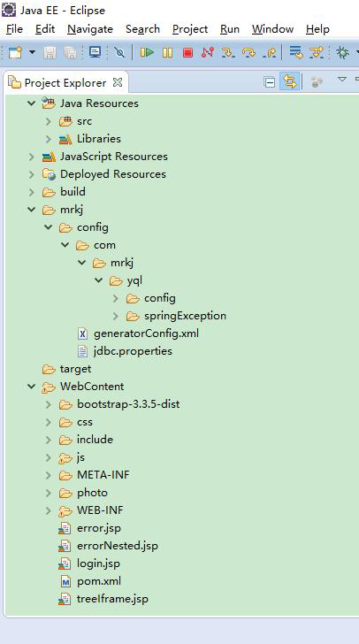Click the Save toolbar icon

click(50, 52)
